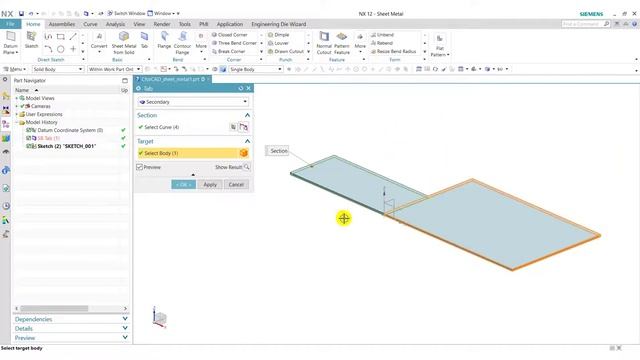
Task: Choose the Three Bend Corner command
Action: pyautogui.click(x=234, y=43)
